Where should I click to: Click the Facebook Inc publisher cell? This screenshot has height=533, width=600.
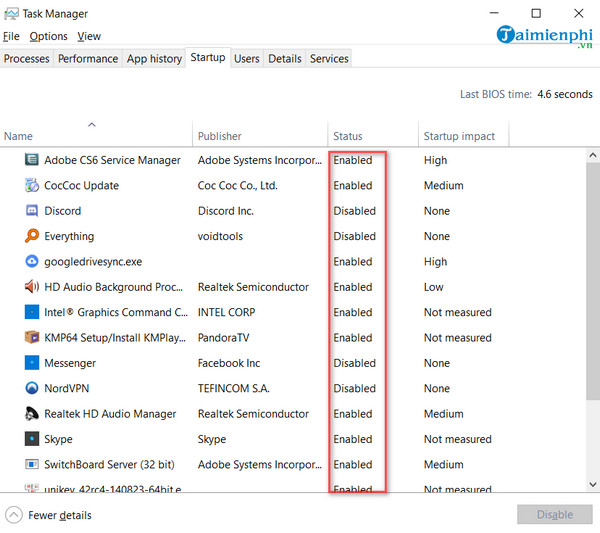pos(229,363)
